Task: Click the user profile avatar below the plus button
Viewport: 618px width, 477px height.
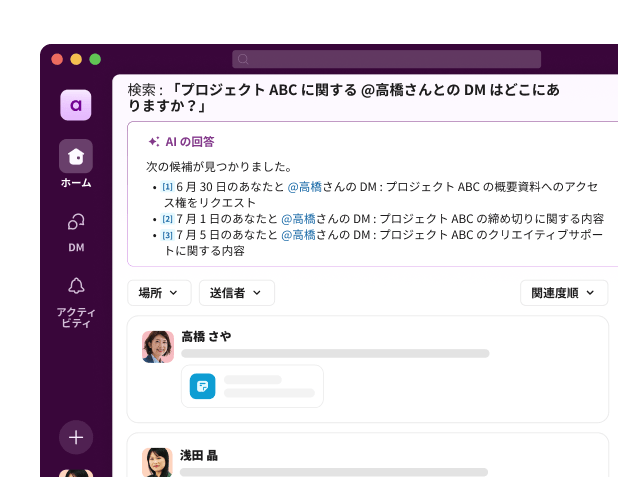Action: (76, 473)
